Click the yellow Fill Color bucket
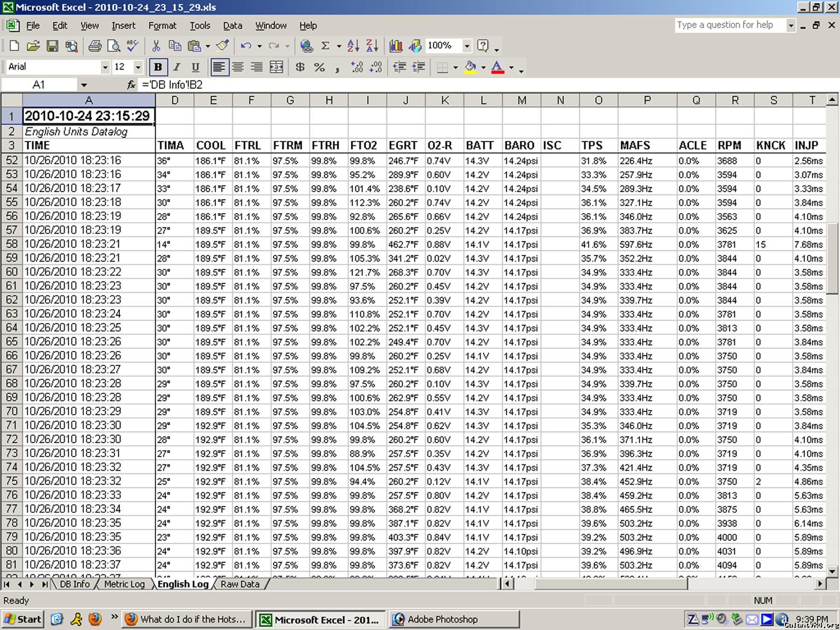The width and height of the screenshot is (840, 630). pos(470,67)
